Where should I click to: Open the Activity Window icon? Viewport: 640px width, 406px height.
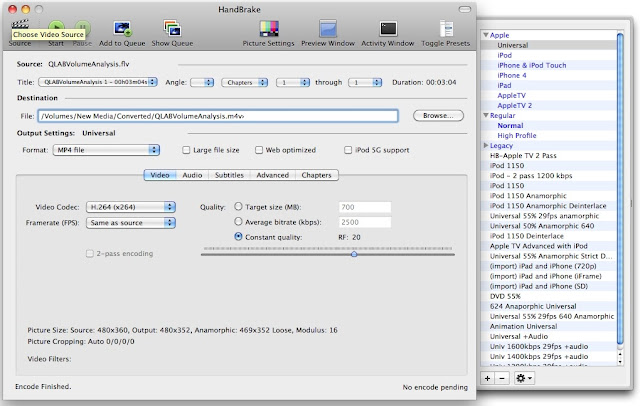(x=388, y=29)
